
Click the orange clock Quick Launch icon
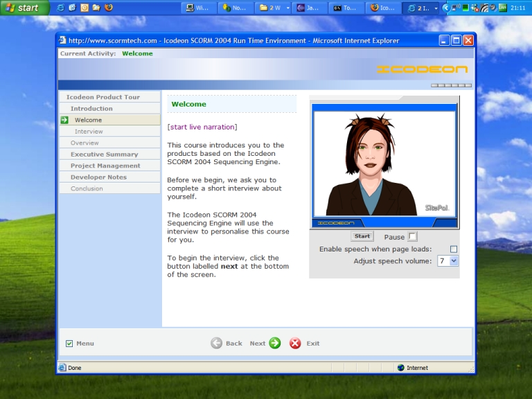tap(85, 8)
